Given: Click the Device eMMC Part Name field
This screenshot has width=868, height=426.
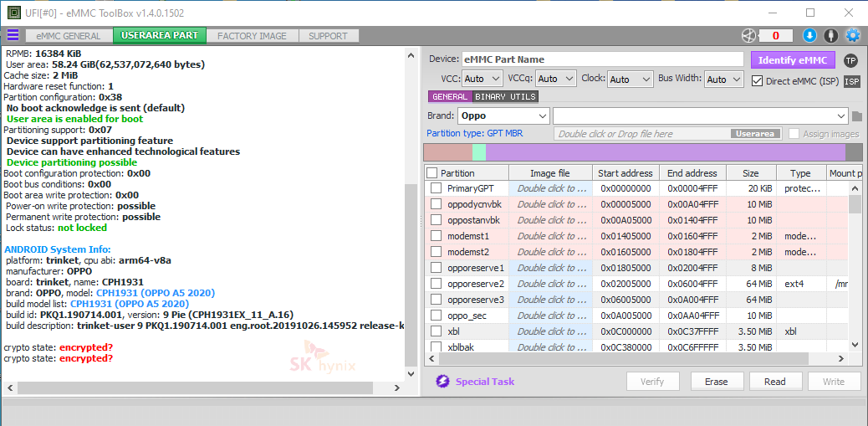Looking at the screenshot, I should 602,59.
